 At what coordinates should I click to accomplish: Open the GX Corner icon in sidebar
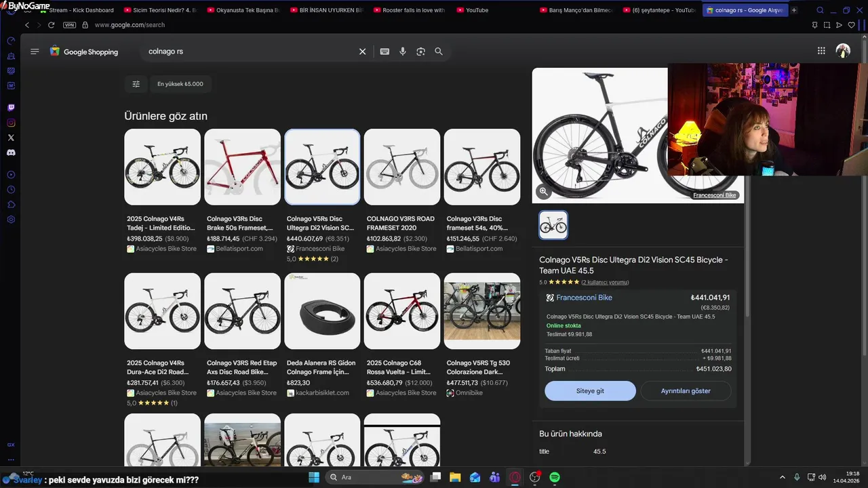point(11,445)
